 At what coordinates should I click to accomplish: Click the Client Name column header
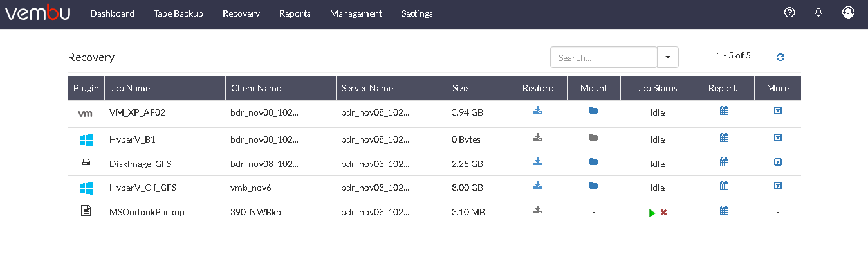click(x=281, y=88)
